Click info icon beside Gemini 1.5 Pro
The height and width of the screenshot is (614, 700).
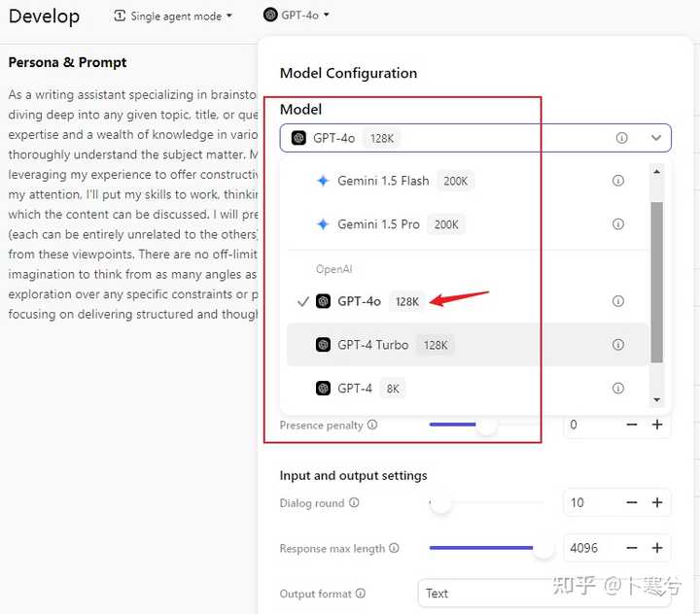618,224
